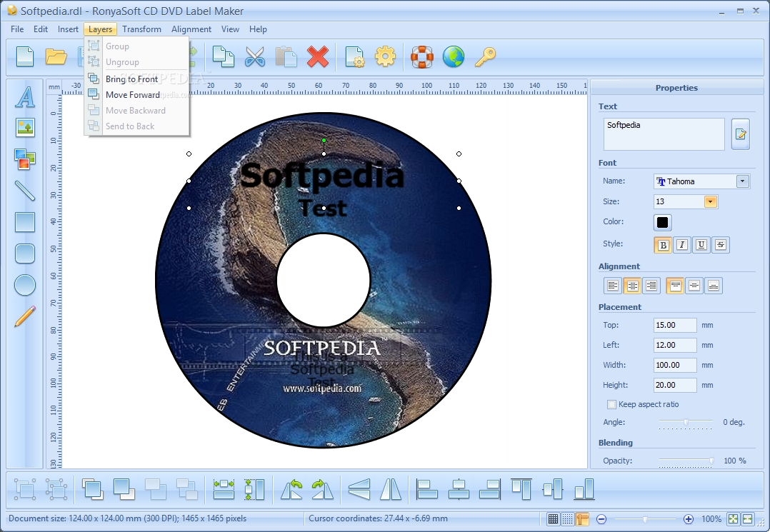Click the New document icon
This screenshot has width=770, height=532.
coord(25,56)
